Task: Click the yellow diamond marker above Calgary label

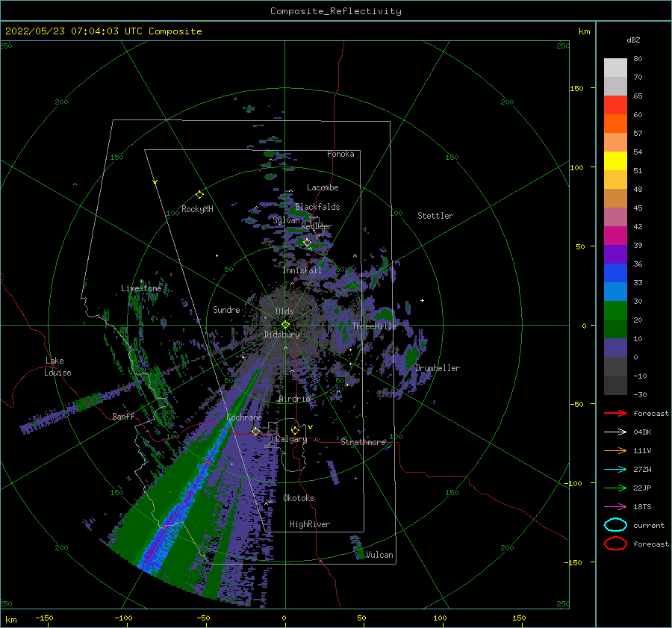Action: 295,430
